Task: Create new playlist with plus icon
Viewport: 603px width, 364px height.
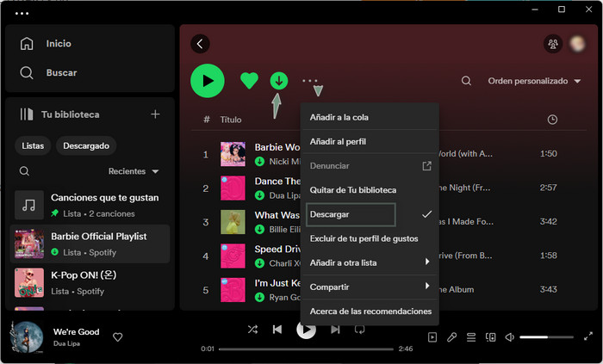Action: coord(155,114)
